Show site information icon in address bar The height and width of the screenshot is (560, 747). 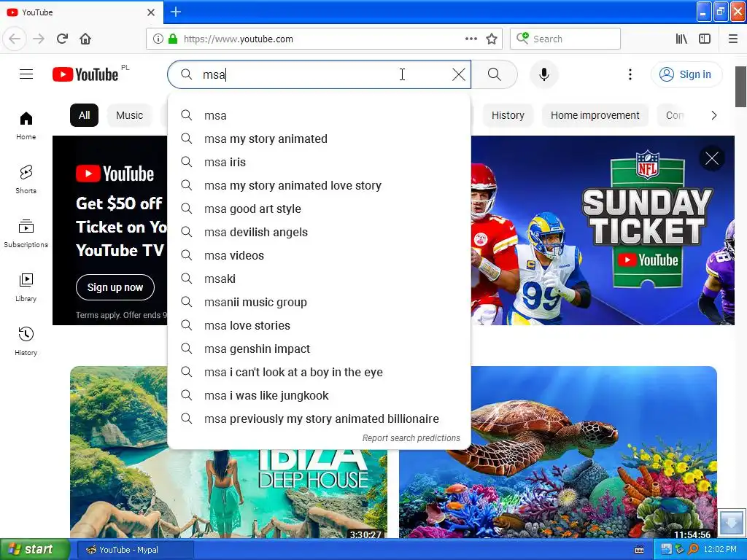158,39
